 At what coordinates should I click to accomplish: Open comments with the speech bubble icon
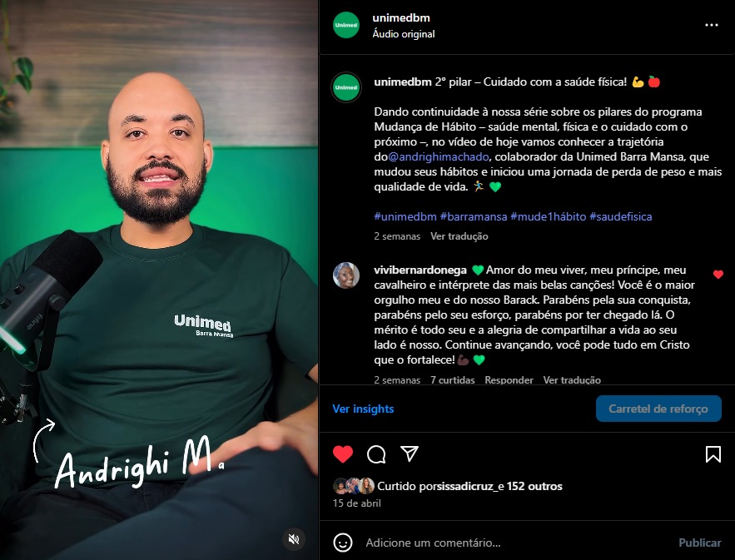(376, 454)
